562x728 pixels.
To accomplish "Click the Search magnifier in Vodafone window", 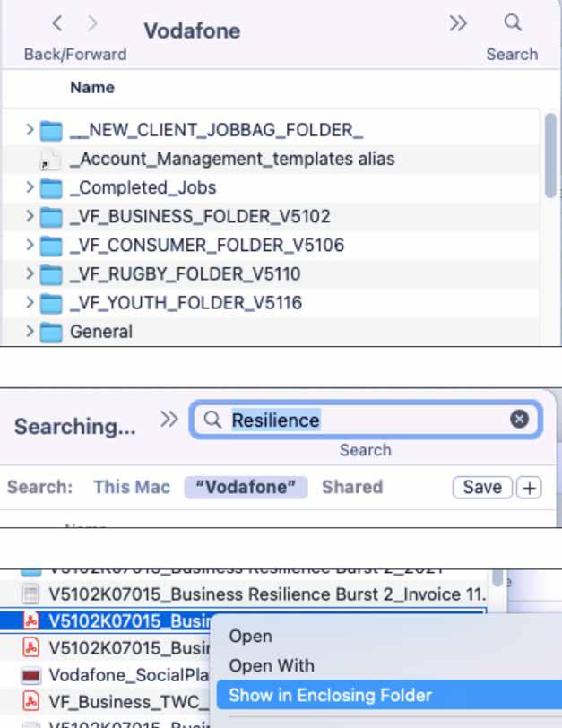I will click(x=513, y=22).
